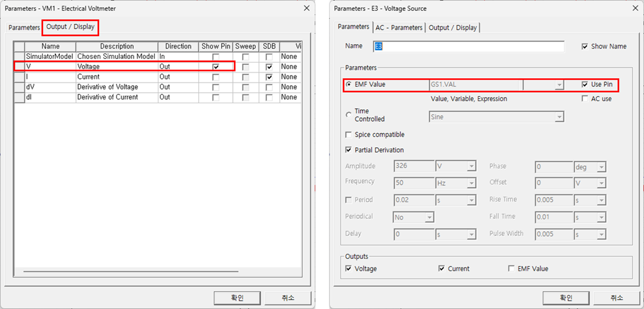Open the AC - Parameters tab
This screenshot has width=644, height=309.
click(399, 28)
